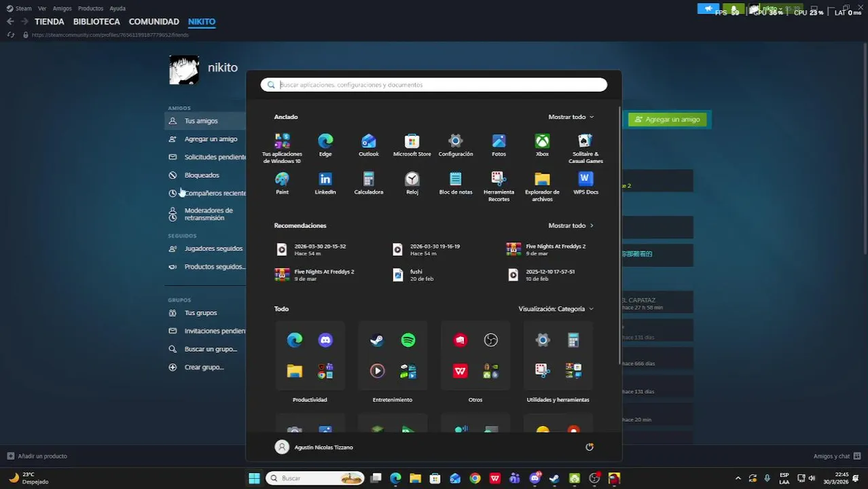868x489 pixels.
Task: Open the LinkedIn pinned app
Action: point(325,183)
